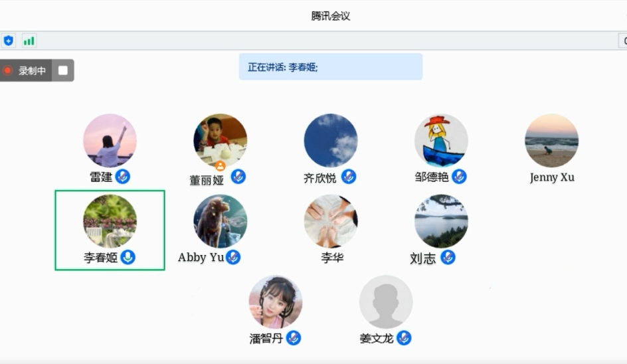Click the 正在讲话 speaker banner

[330, 67]
